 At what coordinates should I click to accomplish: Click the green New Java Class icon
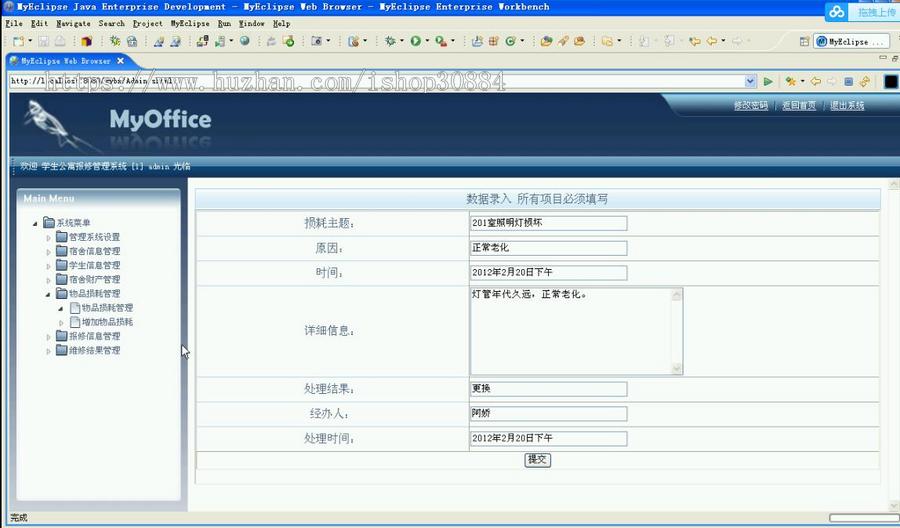click(x=510, y=41)
